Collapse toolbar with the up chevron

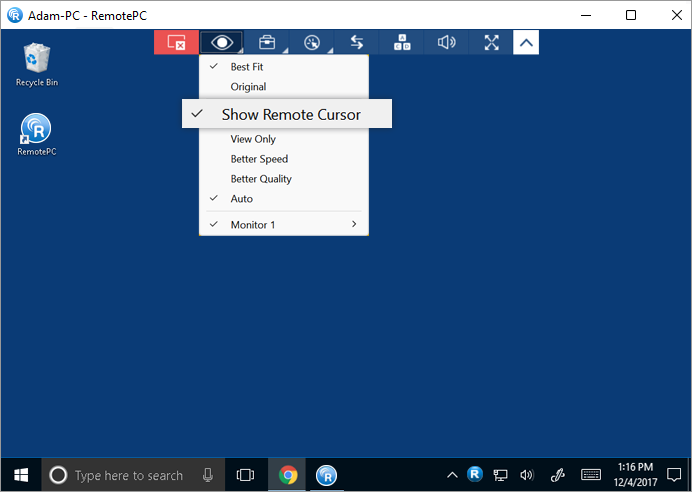click(x=527, y=42)
